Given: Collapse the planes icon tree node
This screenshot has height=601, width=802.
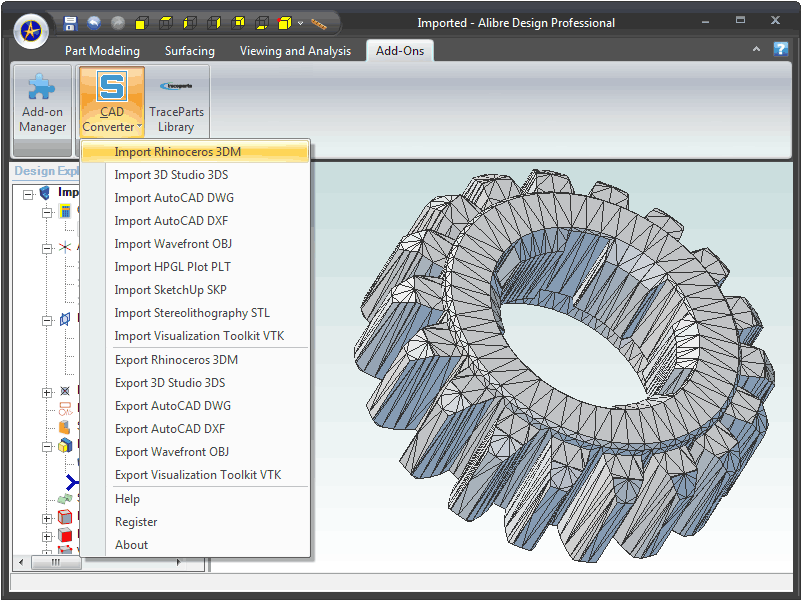Looking at the screenshot, I should tap(47, 321).
